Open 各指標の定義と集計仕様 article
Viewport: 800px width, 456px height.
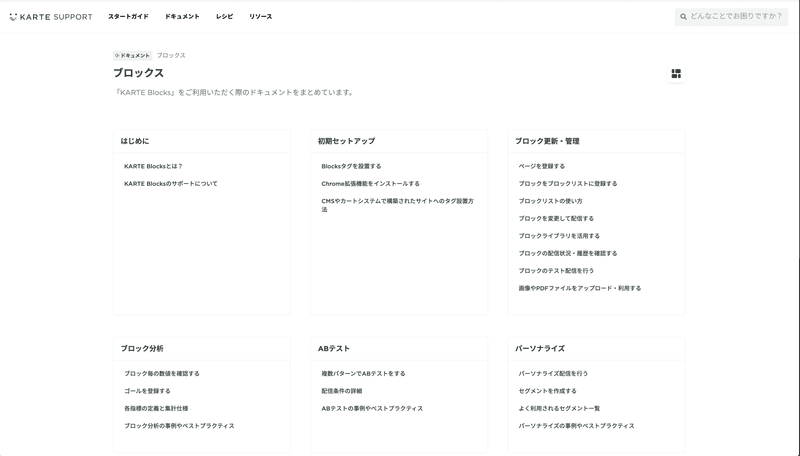pyautogui.click(x=156, y=408)
